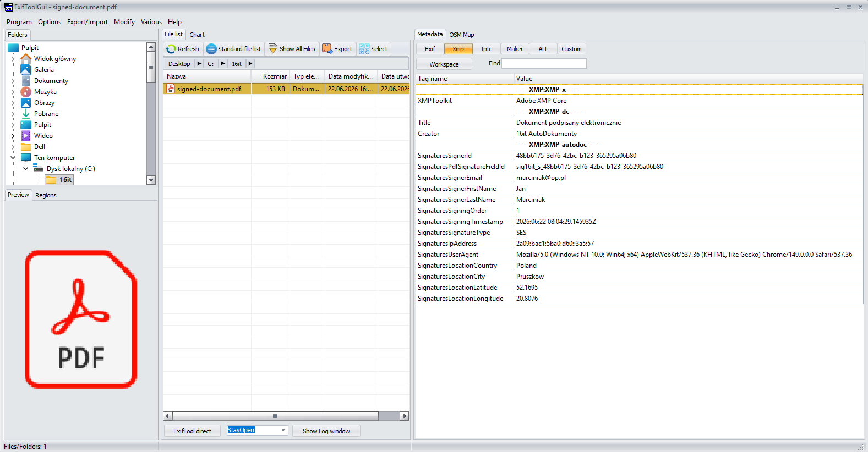This screenshot has height=452, width=868.
Task: Click the Rozmiar column header
Action: click(x=271, y=76)
